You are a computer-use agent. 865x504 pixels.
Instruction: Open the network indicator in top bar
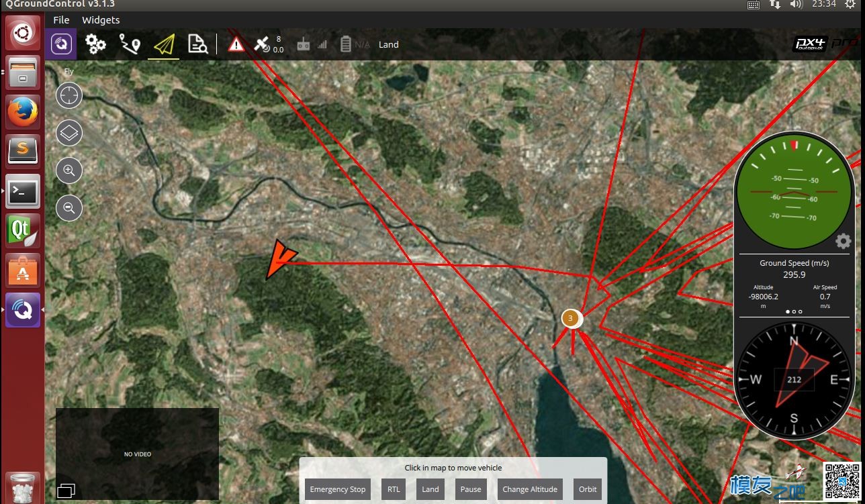pyautogui.click(x=775, y=4)
